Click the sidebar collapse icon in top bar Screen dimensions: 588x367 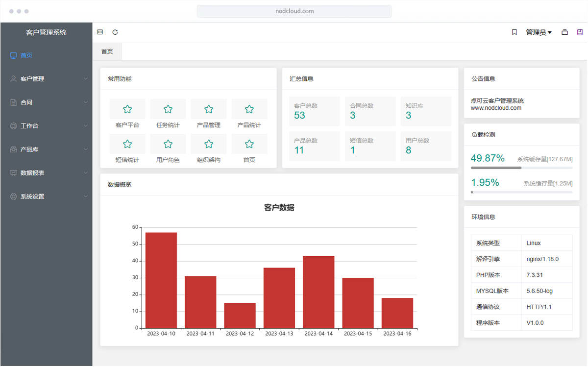(100, 32)
